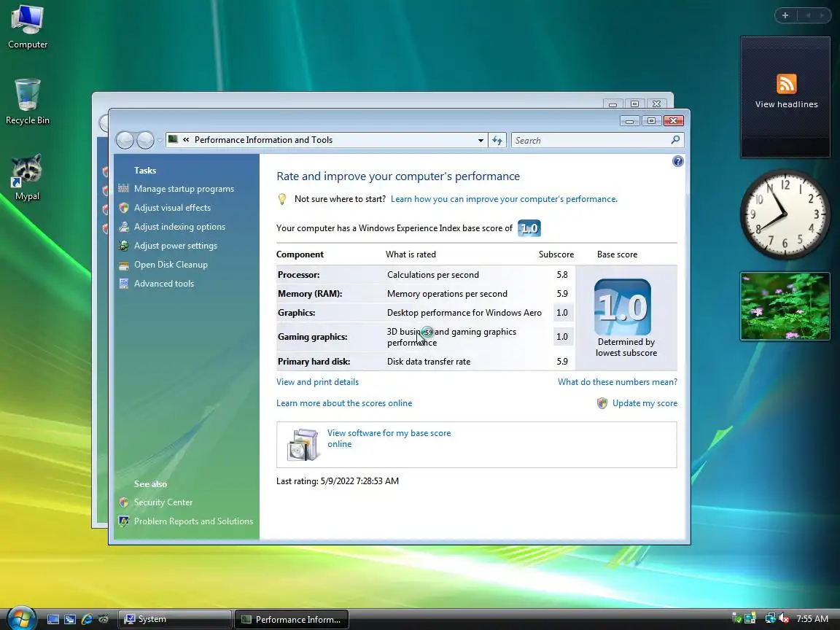The image size is (840, 630).
Task: Click the Problem Reports and Solutions icon
Action: 124,521
